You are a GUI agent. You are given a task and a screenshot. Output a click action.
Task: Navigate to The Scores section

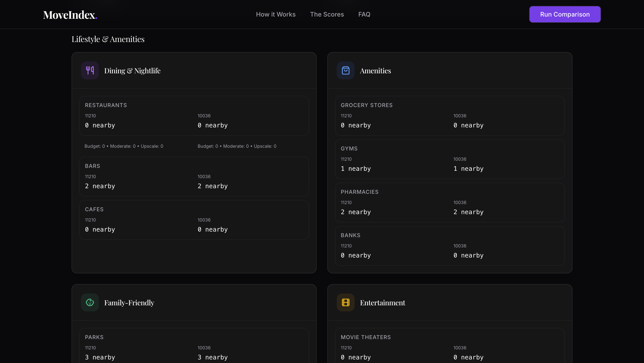[x=327, y=14]
